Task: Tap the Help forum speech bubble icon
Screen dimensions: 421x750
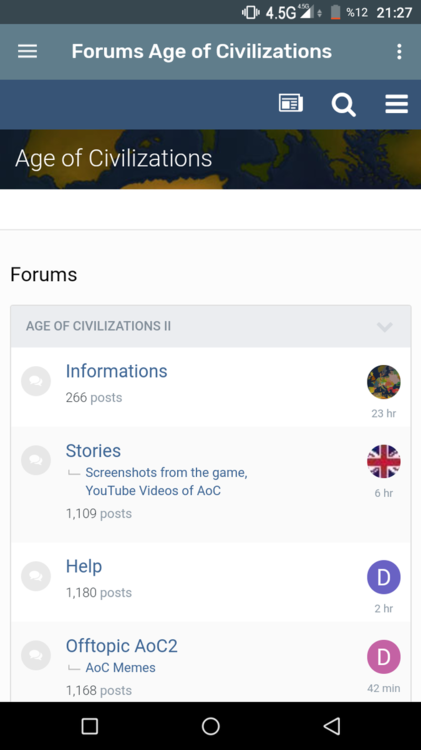Action: pyautogui.click(x=36, y=576)
